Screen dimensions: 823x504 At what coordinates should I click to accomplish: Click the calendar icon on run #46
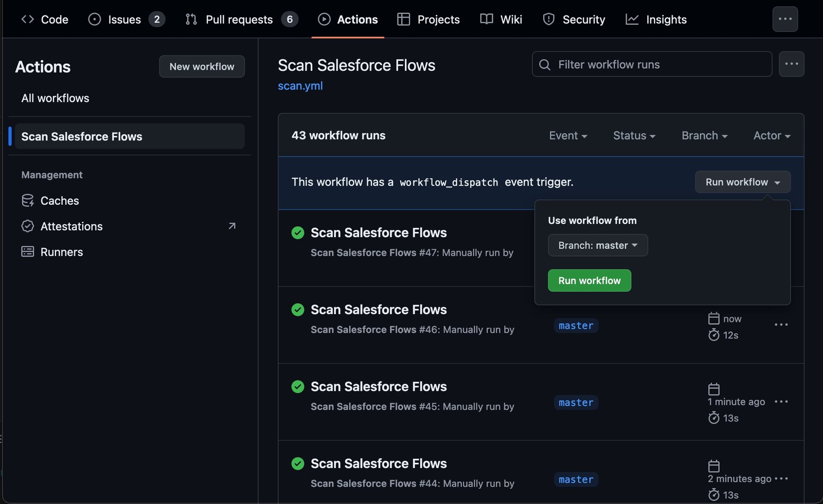click(x=714, y=318)
